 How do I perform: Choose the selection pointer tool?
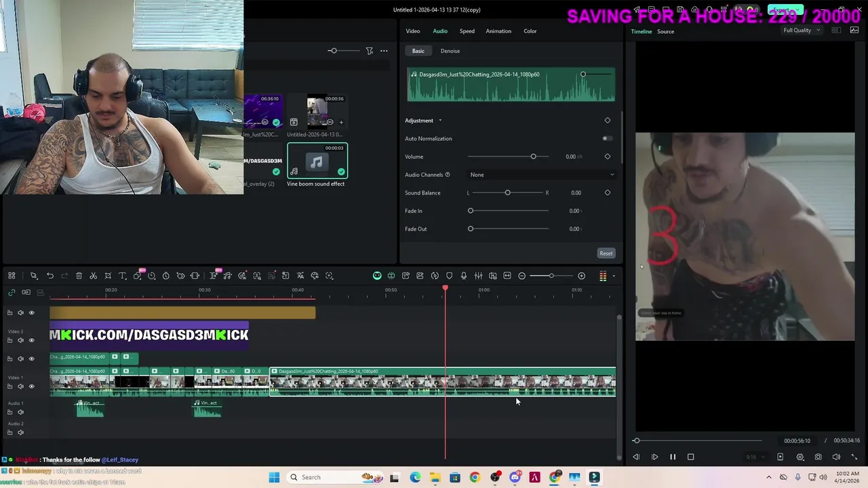click(x=33, y=276)
